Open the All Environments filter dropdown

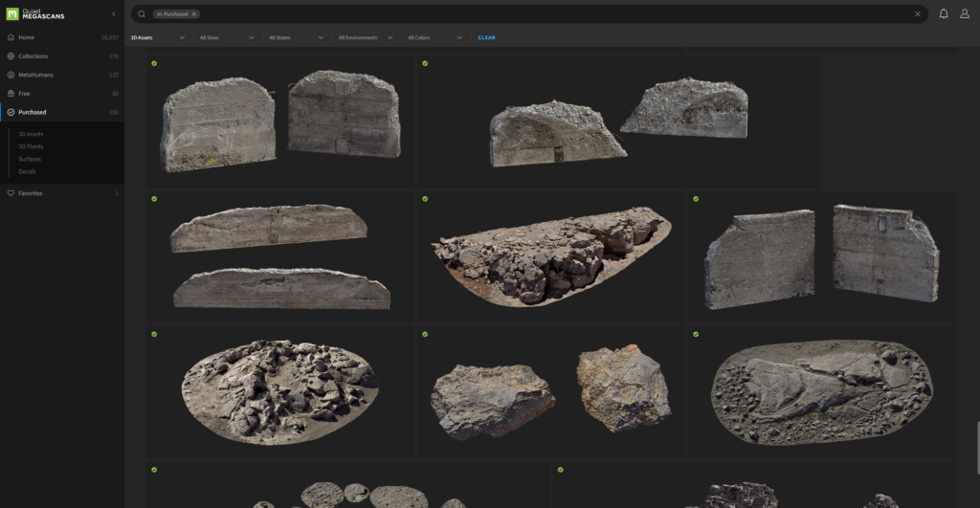tap(366, 37)
